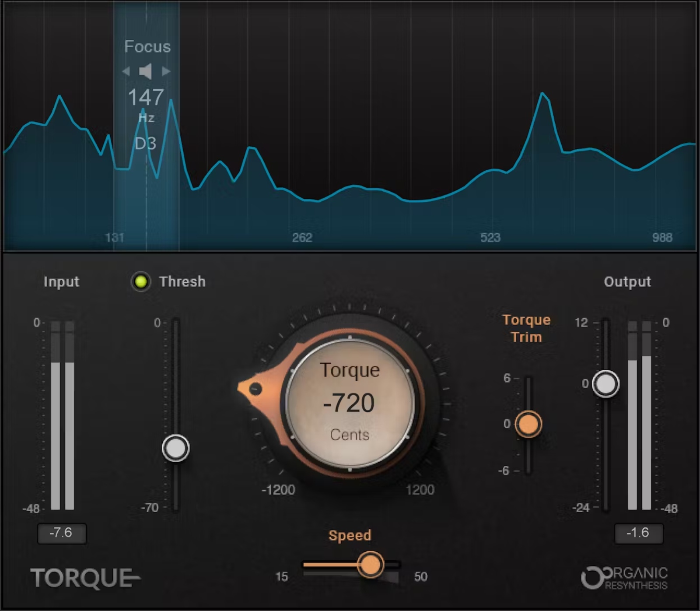The image size is (700, 611).
Task: Click the right arrow to shift Focus up
Action: click(x=165, y=71)
